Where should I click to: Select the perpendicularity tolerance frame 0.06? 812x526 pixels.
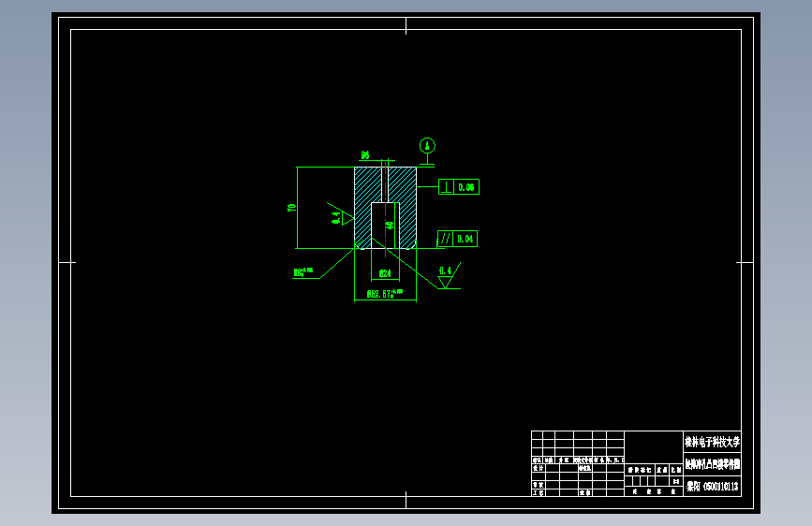[x=459, y=187]
